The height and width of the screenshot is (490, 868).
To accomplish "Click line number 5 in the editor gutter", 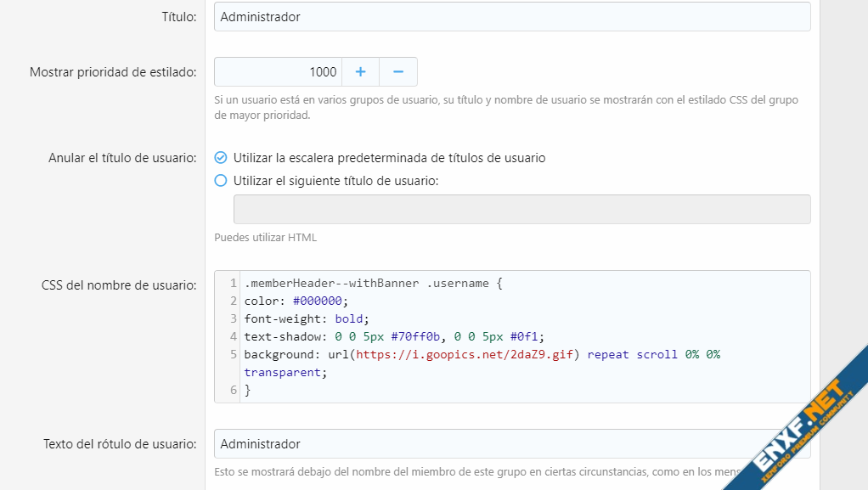I will point(233,354).
